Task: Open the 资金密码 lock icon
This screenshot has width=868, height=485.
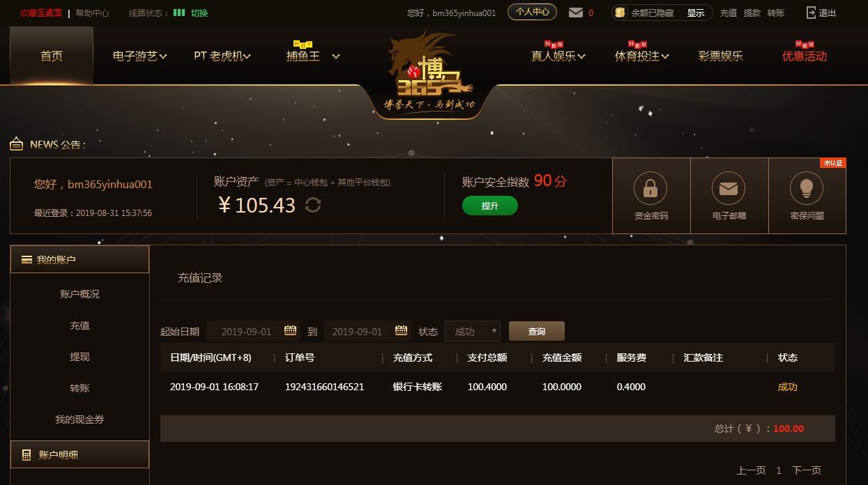Action: click(x=650, y=188)
